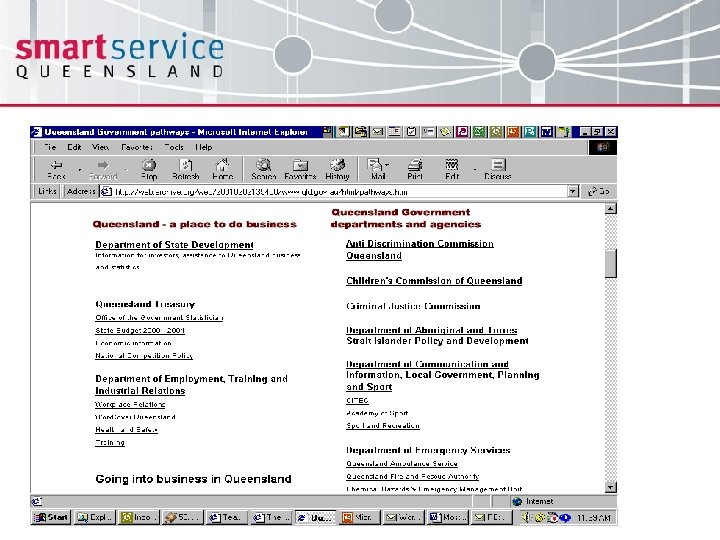
Task: Switch to the The... taskbar window
Action: [x=271, y=518]
